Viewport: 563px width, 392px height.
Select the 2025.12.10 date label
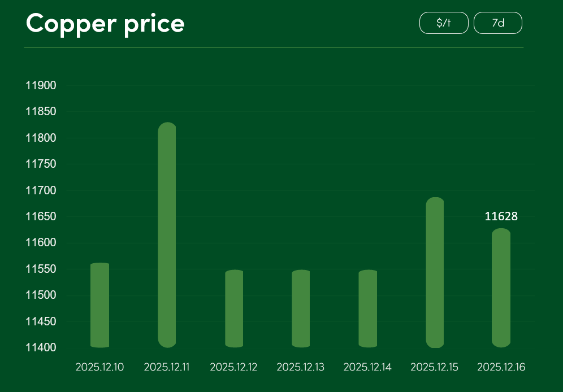(100, 367)
